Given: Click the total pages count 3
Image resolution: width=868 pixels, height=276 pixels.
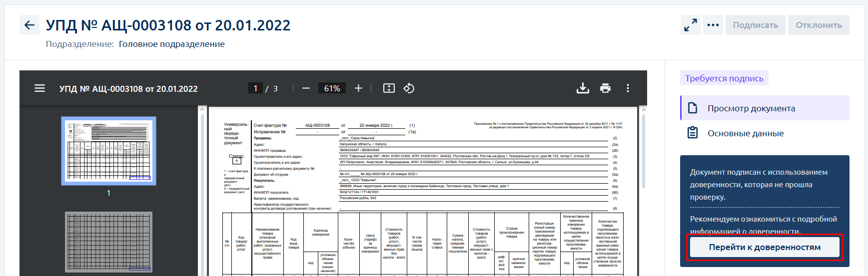Looking at the screenshot, I should point(275,89).
